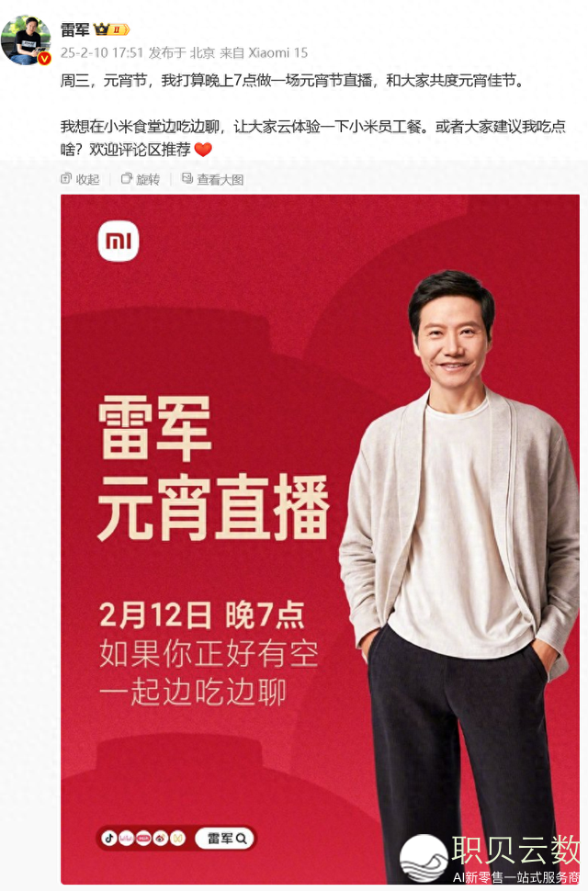This screenshot has width=588, height=891.
Task: Click the 雷军元宵直播 poster title
Action: click(213, 468)
